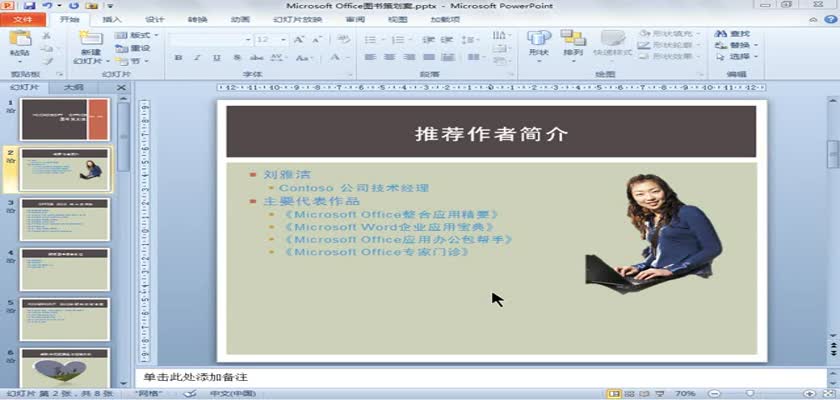Click the Copy icon in clipboard group

pyautogui.click(x=47, y=48)
